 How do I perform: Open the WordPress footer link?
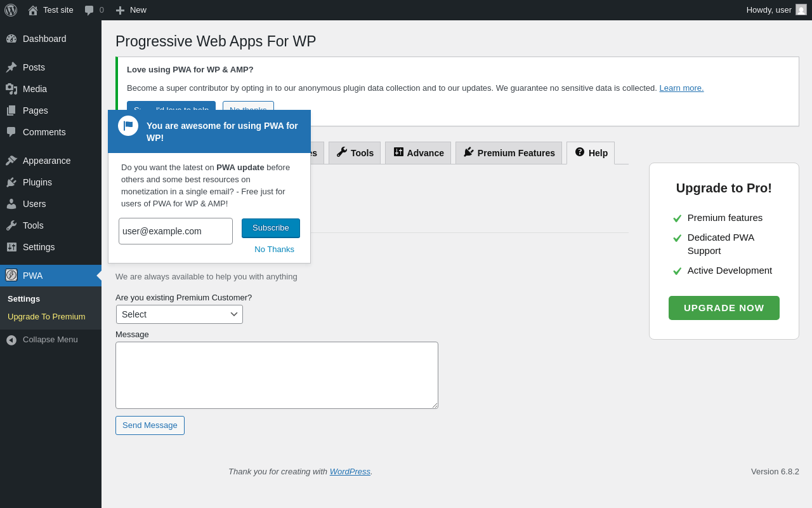click(350, 471)
